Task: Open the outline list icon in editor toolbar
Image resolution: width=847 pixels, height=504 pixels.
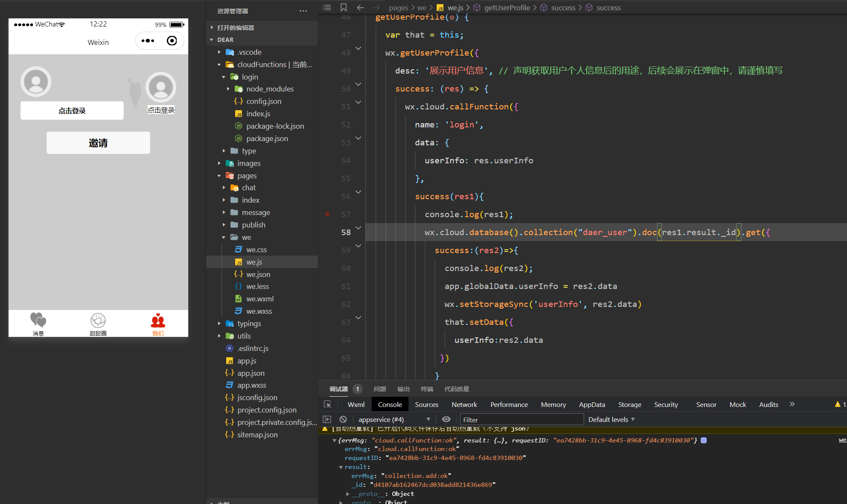Action: point(327,7)
